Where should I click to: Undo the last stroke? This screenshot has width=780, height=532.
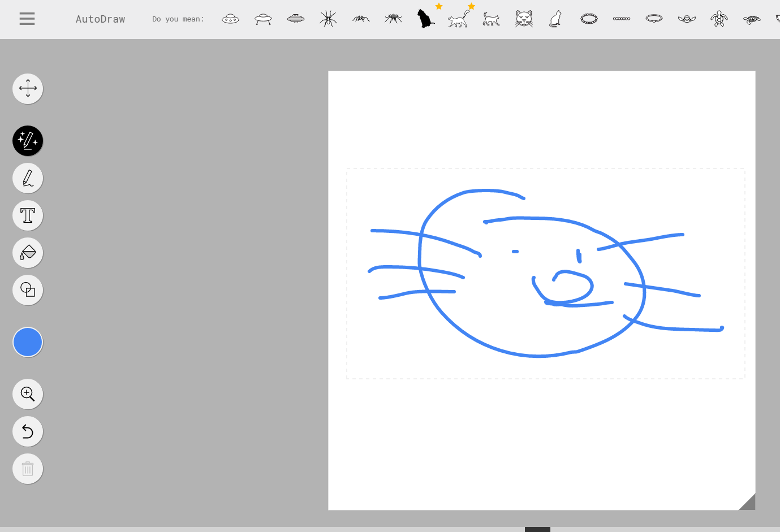pyautogui.click(x=28, y=431)
